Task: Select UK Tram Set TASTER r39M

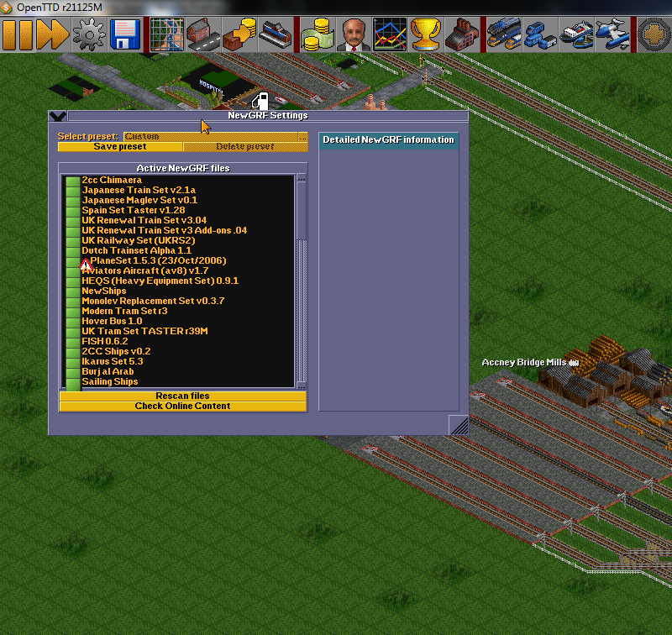Action: pyautogui.click(x=178, y=331)
